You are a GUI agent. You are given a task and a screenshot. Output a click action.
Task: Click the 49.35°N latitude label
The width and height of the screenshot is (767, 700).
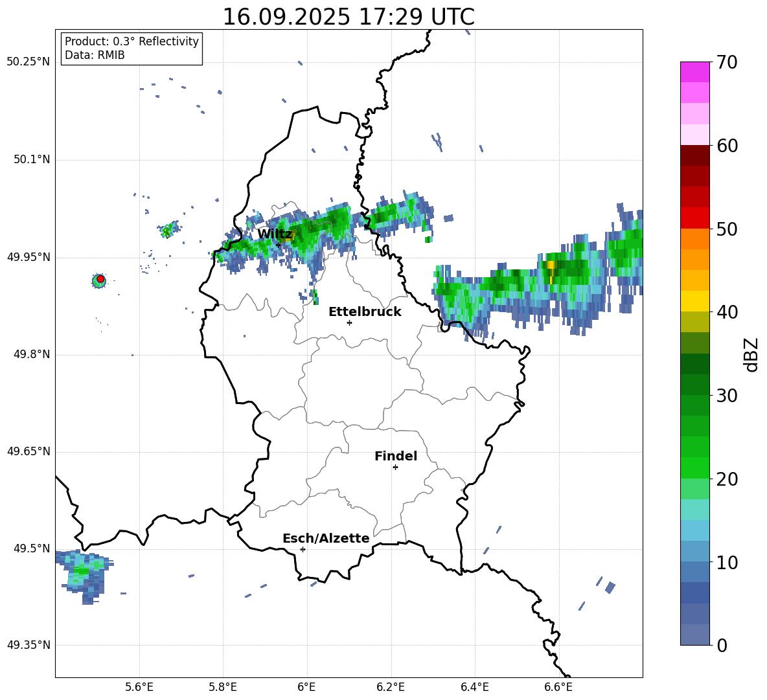tap(28, 645)
